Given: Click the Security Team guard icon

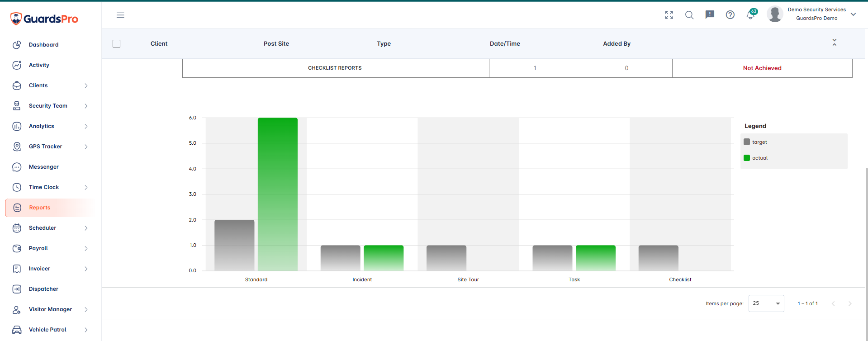Looking at the screenshot, I should (17, 106).
